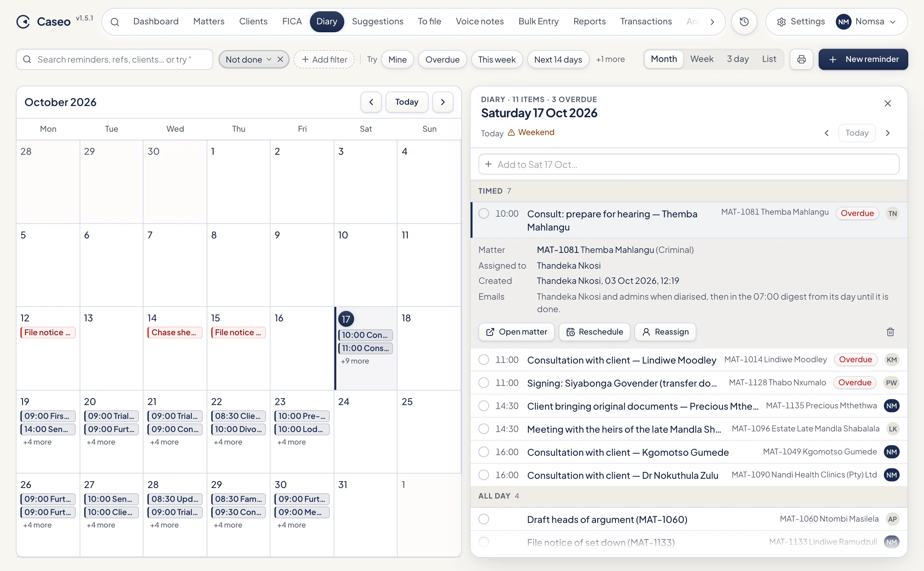Switch calendar to List view
This screenshot has width=924, height=571.
point(769,59)
